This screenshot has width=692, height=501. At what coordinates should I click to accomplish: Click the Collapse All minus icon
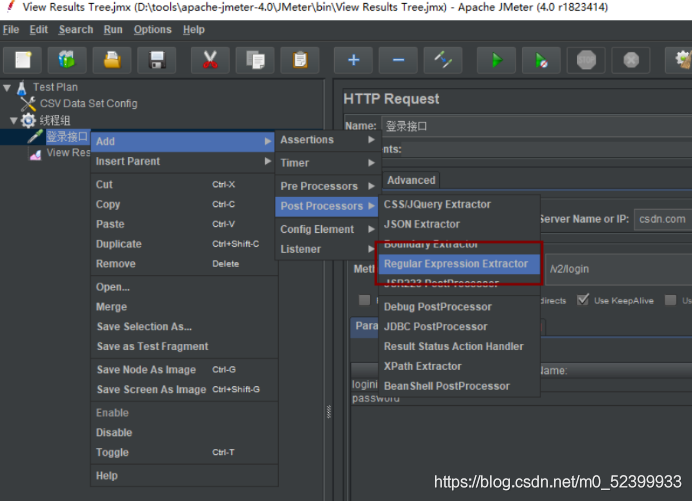398,60
